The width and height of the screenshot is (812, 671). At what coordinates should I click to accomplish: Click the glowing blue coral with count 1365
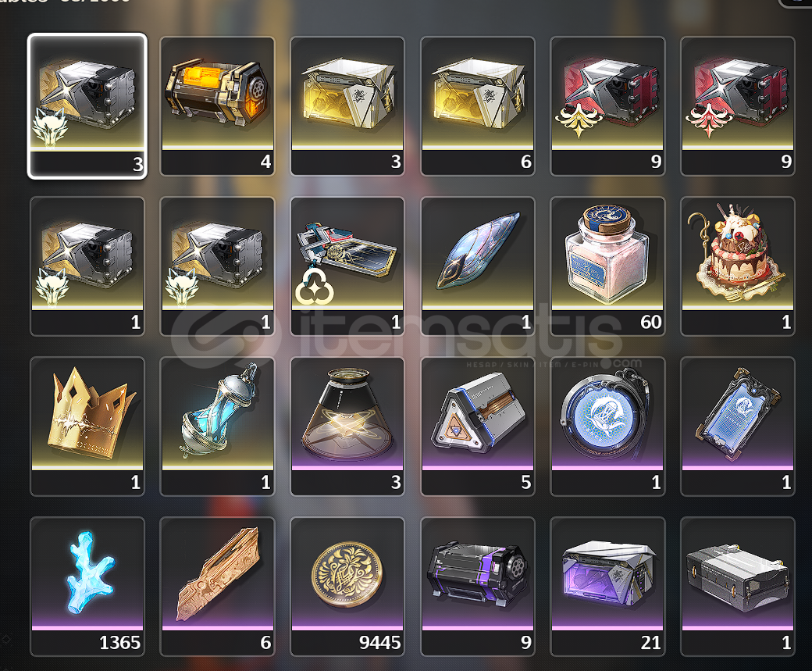pyautogui.click(x=87, y=587)
